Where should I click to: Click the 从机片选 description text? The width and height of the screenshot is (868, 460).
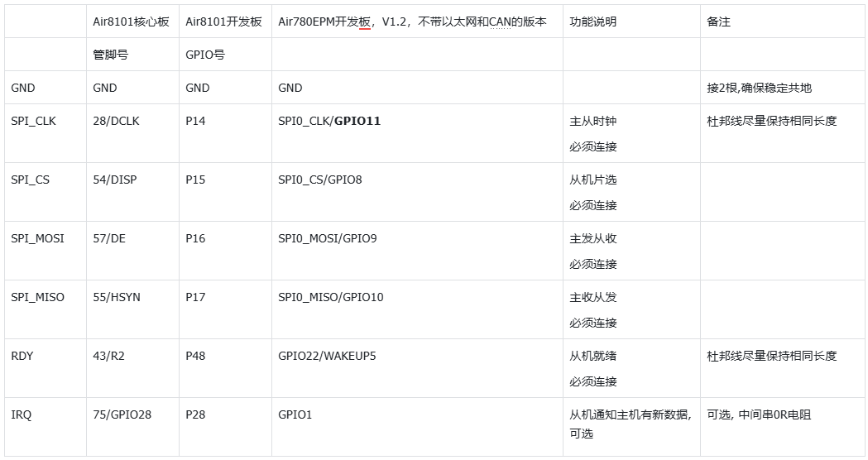[x=593, y=180]
